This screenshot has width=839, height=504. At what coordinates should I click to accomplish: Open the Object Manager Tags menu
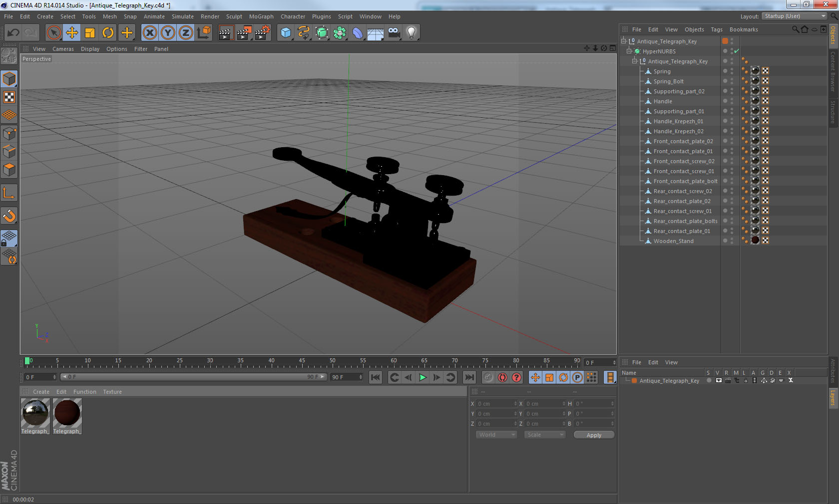pos(717,29)
